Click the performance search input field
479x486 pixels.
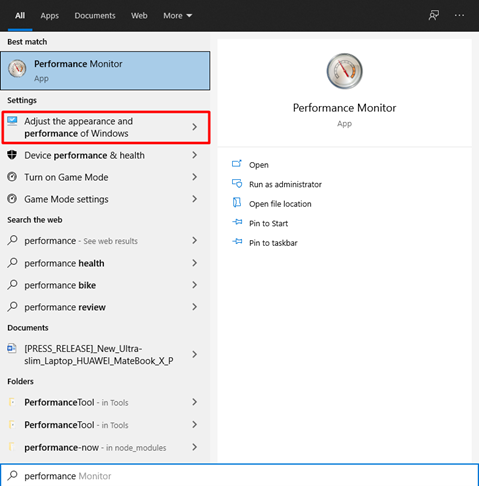point(239,476)
